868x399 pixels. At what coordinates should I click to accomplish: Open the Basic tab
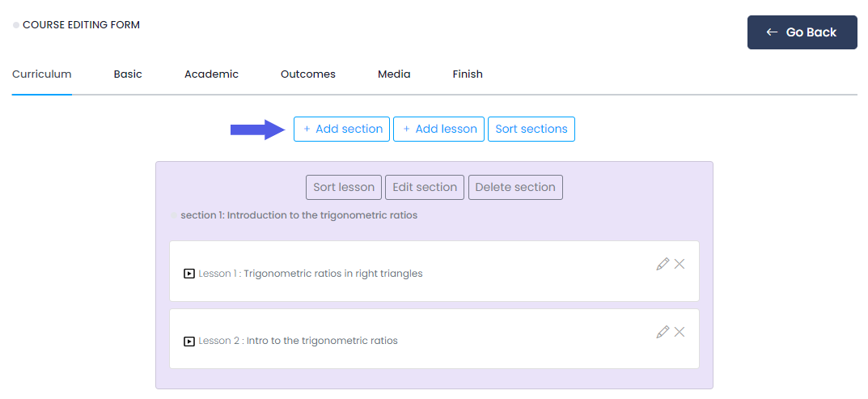[128, 74]
